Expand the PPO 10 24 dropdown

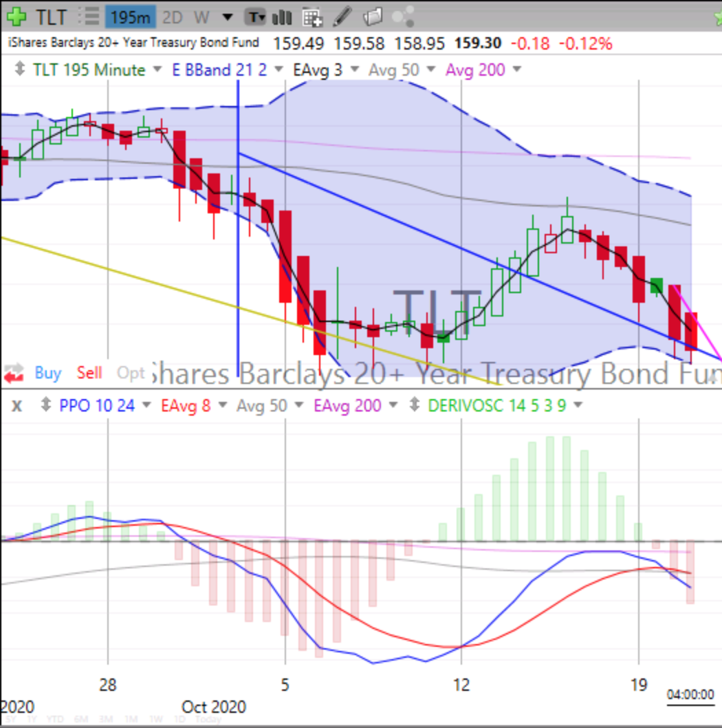[148, 405]
